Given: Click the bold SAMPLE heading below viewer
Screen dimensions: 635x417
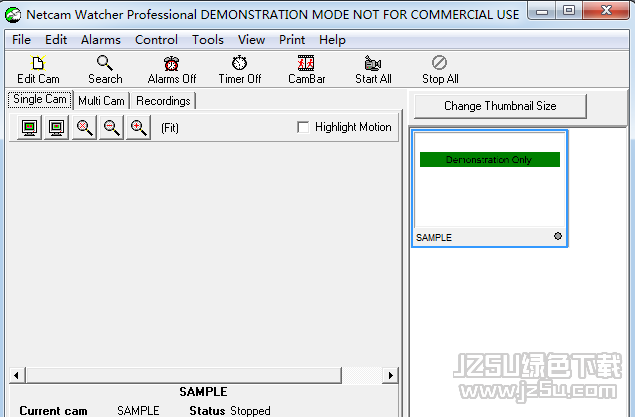Looking at the screenshot, I should [203, 391].
